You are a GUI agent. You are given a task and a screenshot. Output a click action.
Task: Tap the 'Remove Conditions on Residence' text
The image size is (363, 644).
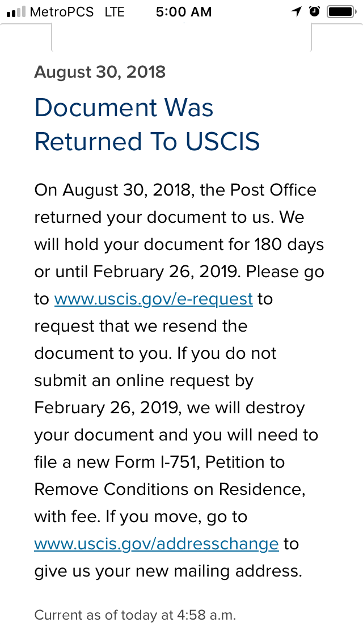pos(170,489)
